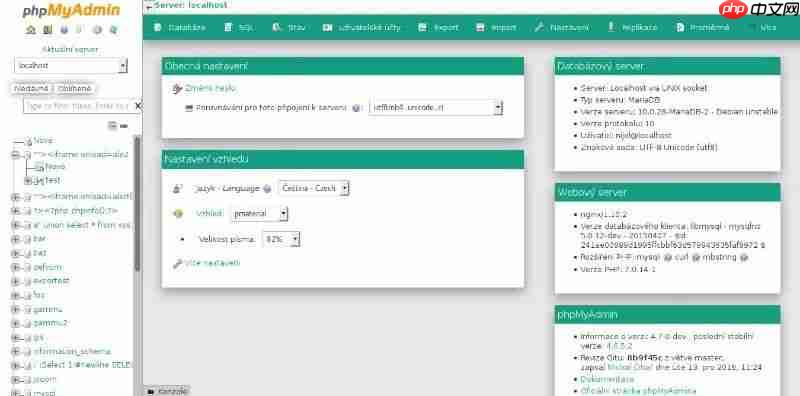Viewport: 800px width, 396px height.
Task: Click the phpMyAdmin logo
Action: [x=71, y=11]
